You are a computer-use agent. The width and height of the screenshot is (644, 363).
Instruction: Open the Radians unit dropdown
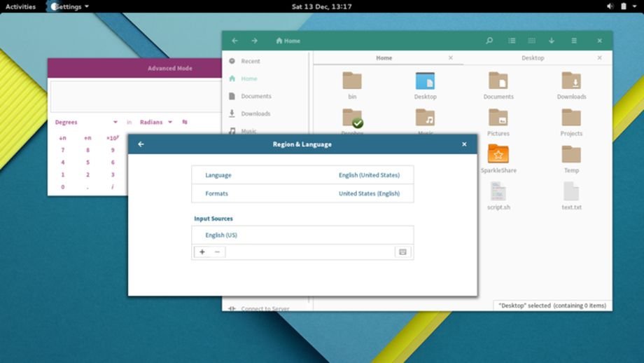[x=169, y=123]
